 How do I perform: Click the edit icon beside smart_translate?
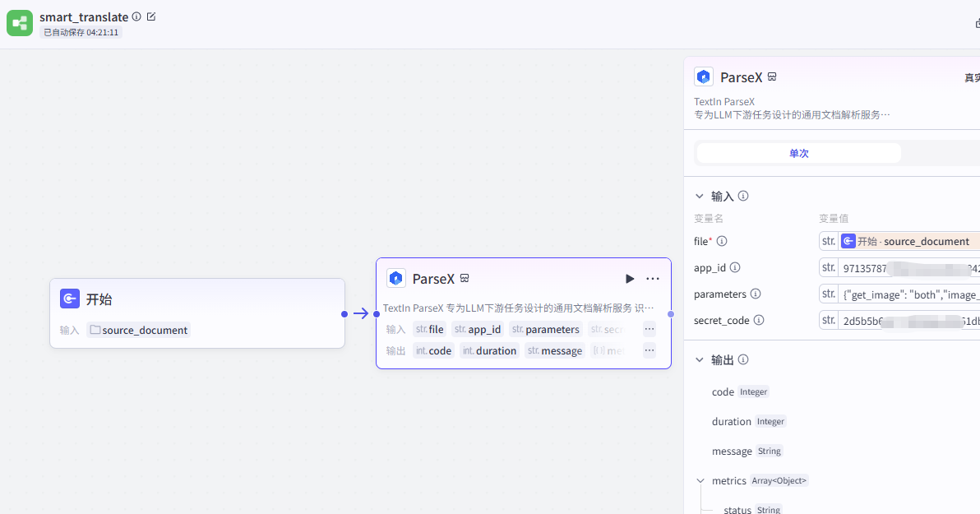151,16
